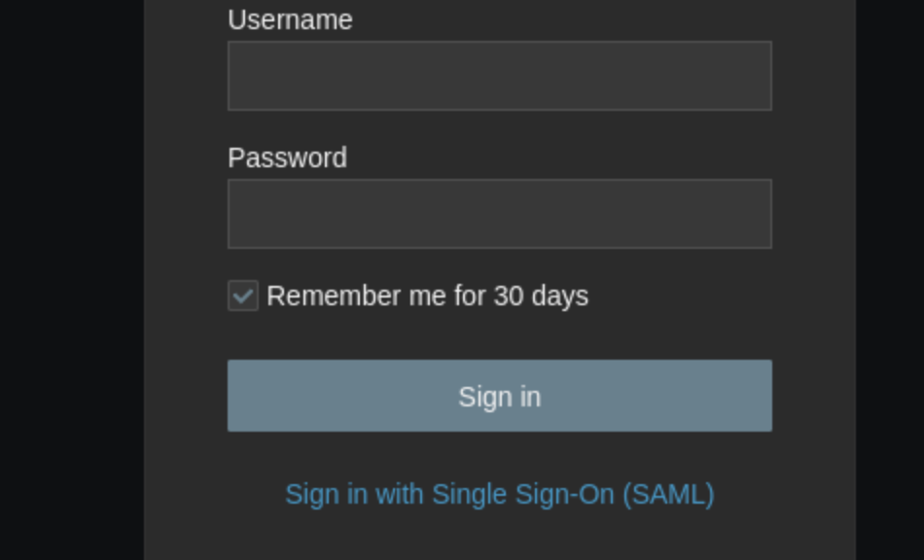Submit the login form with Sign in

point(499,396)
